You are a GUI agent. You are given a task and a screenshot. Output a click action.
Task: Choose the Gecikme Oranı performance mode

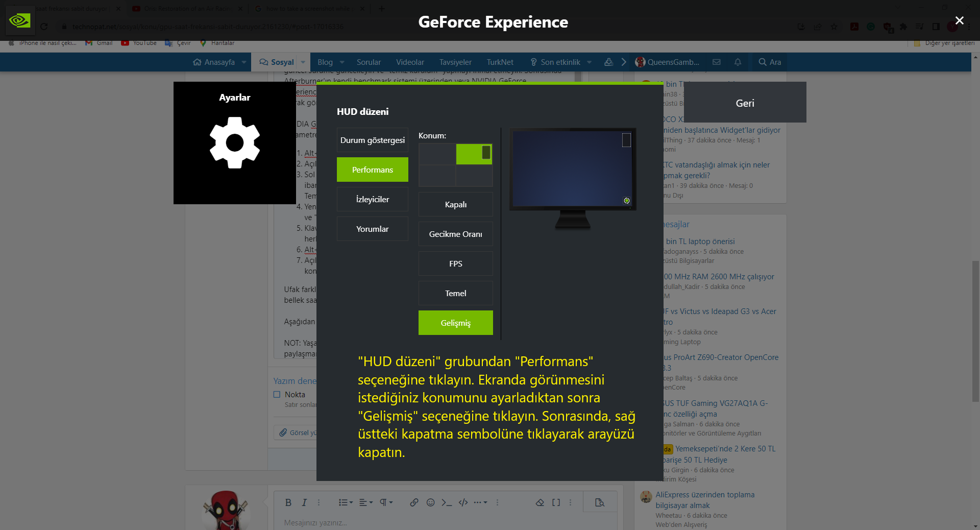(456, 234)
